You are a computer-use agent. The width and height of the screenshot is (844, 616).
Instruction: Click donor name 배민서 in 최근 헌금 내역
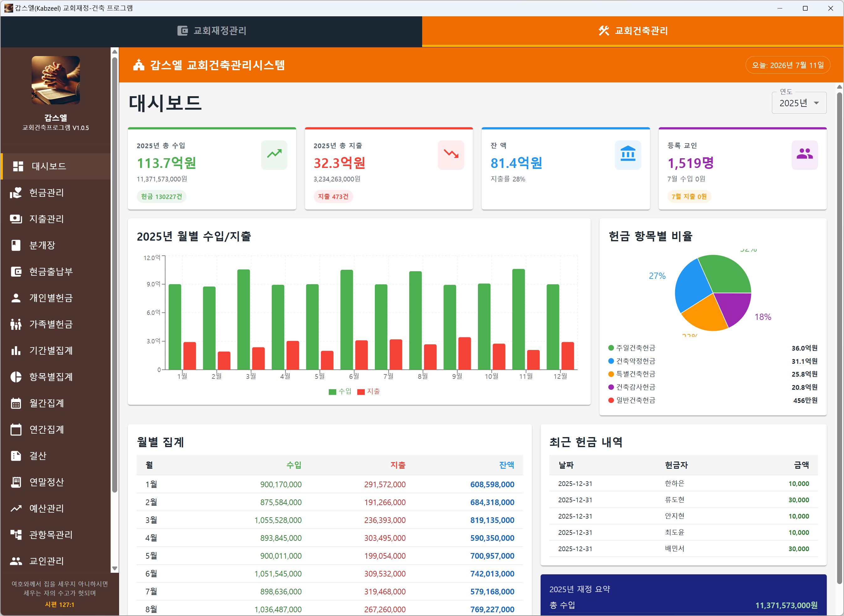click(675, 549)
